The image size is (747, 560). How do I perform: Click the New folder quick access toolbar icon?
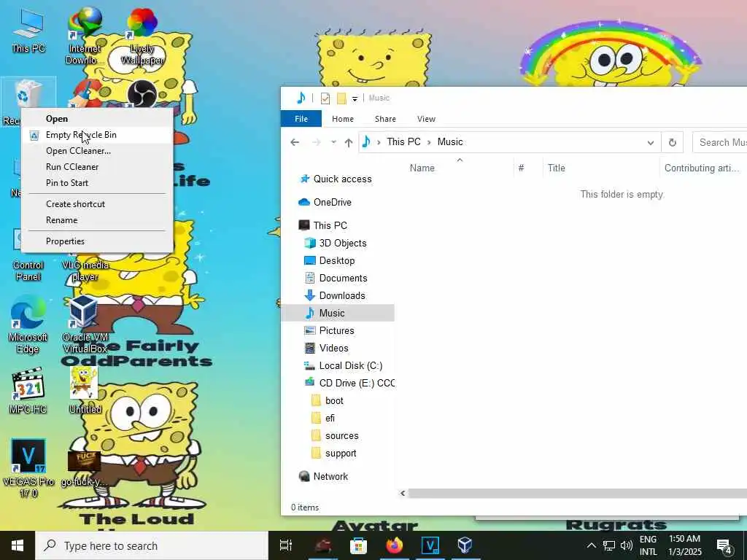(341, 98)
